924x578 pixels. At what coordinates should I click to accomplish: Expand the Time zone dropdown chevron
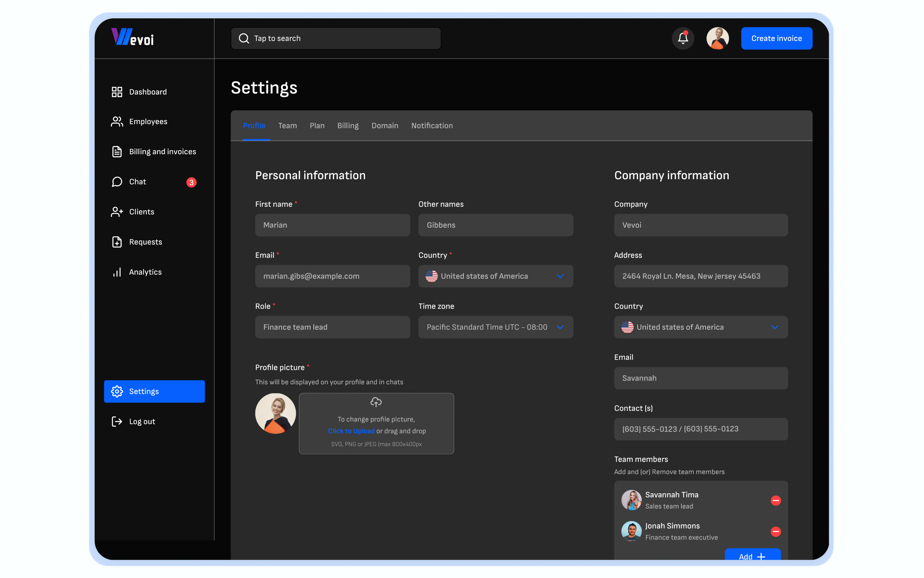[560, 327]
